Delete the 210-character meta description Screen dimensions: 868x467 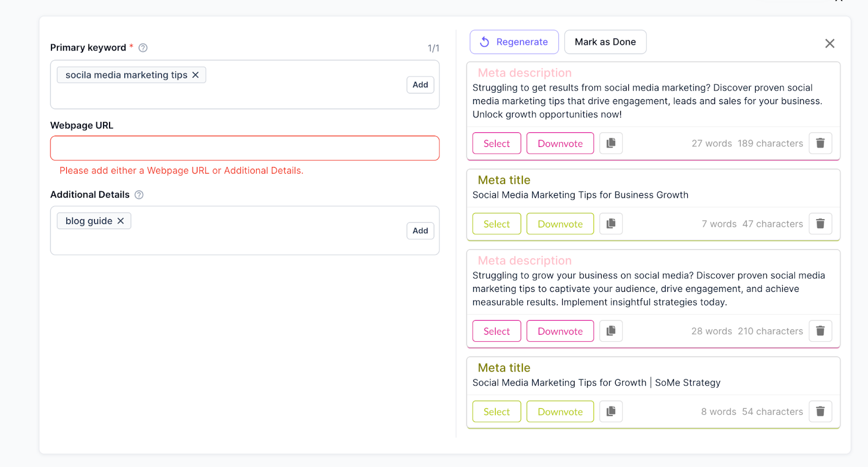820,331
